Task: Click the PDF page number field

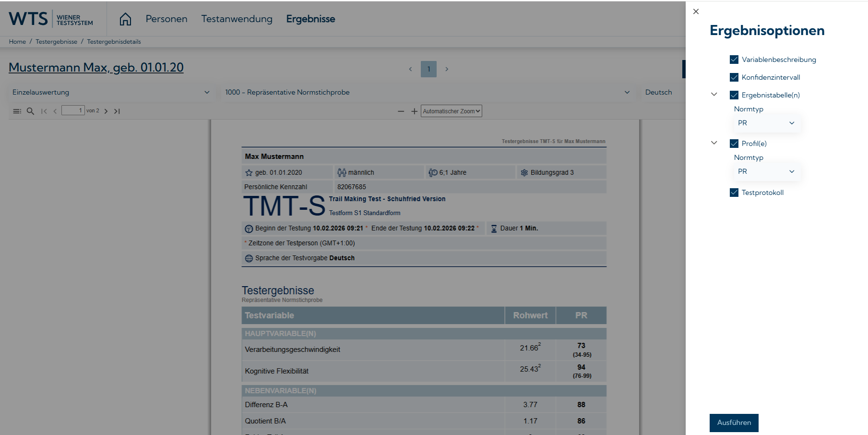Action: coord(73,110)
